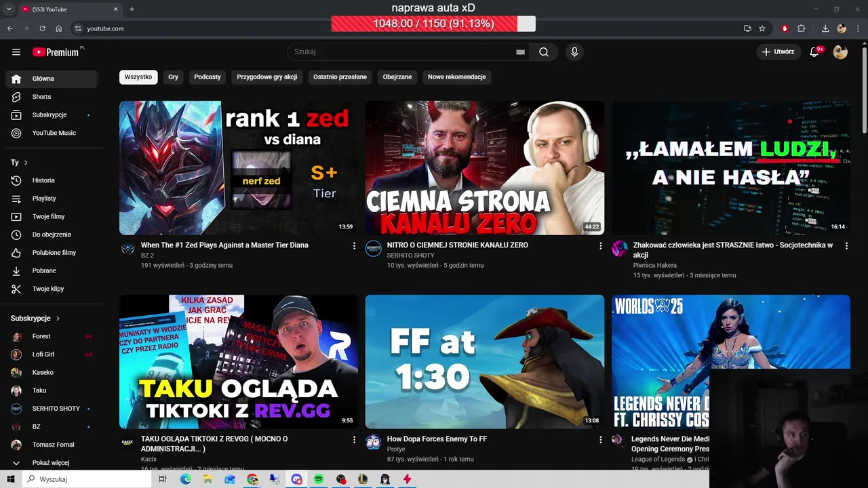The width and height of the screenshot is (868, 488).
Task: Open the Chrome three-dot menu
Action: click(859, 28)
